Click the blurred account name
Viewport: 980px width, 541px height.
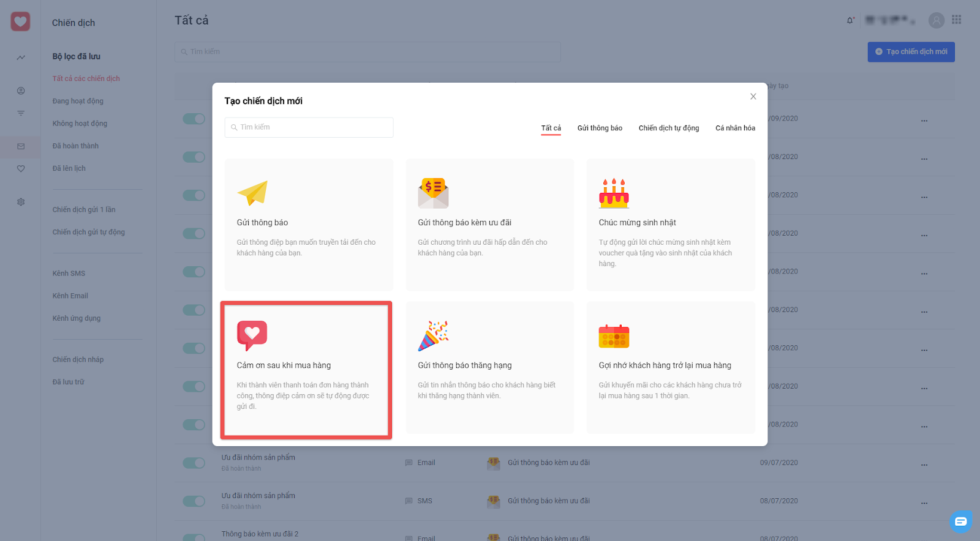[x=891, y=20]
